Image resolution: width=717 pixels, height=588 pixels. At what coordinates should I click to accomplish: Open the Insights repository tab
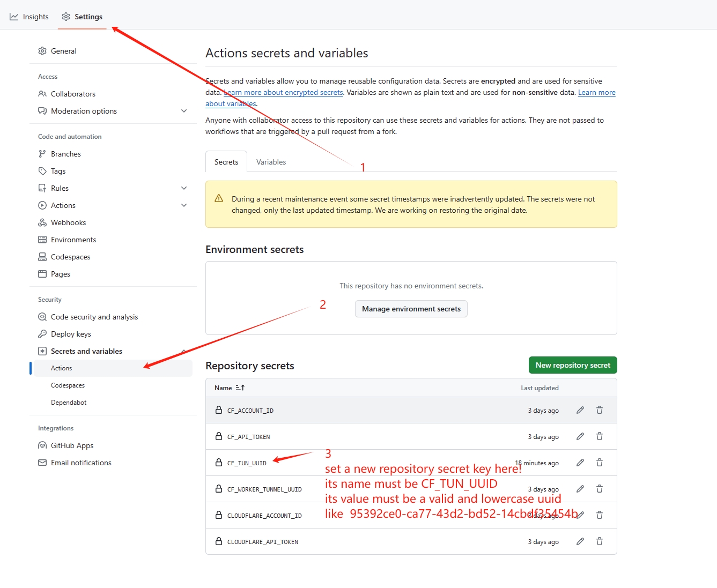(29, 17)
